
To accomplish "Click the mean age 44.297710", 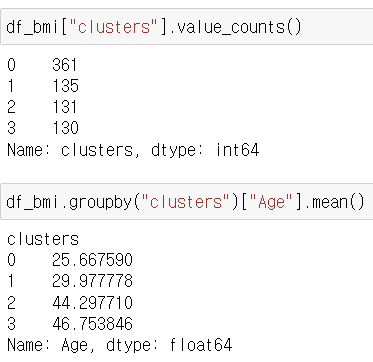I will coord(93,303).
